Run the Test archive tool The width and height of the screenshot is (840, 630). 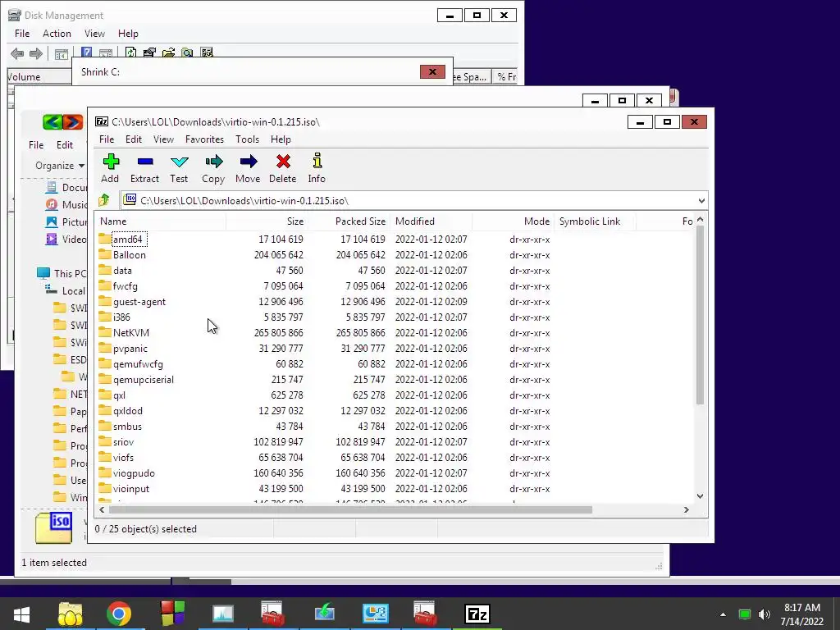pos(179,168)
